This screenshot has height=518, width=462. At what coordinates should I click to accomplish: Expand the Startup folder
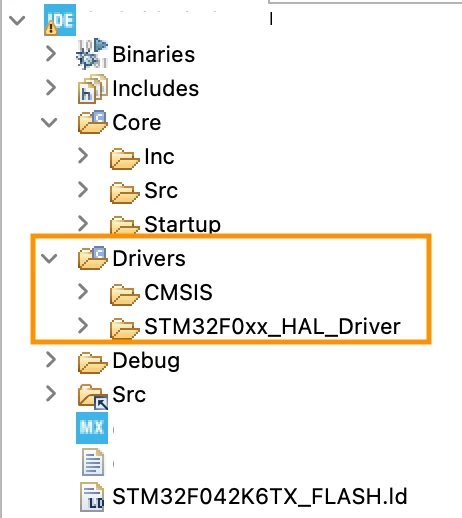point(83,224)
